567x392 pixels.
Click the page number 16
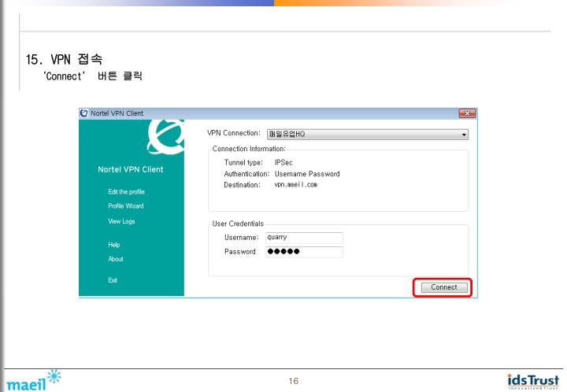[x=294, y=381]
